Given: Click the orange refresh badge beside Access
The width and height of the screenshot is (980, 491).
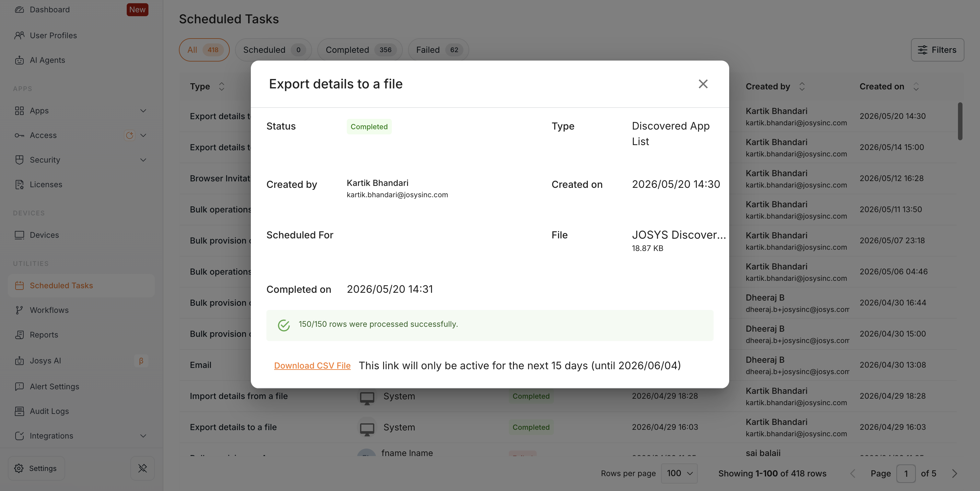Looking at the screenshot, I should click(129, 135).
